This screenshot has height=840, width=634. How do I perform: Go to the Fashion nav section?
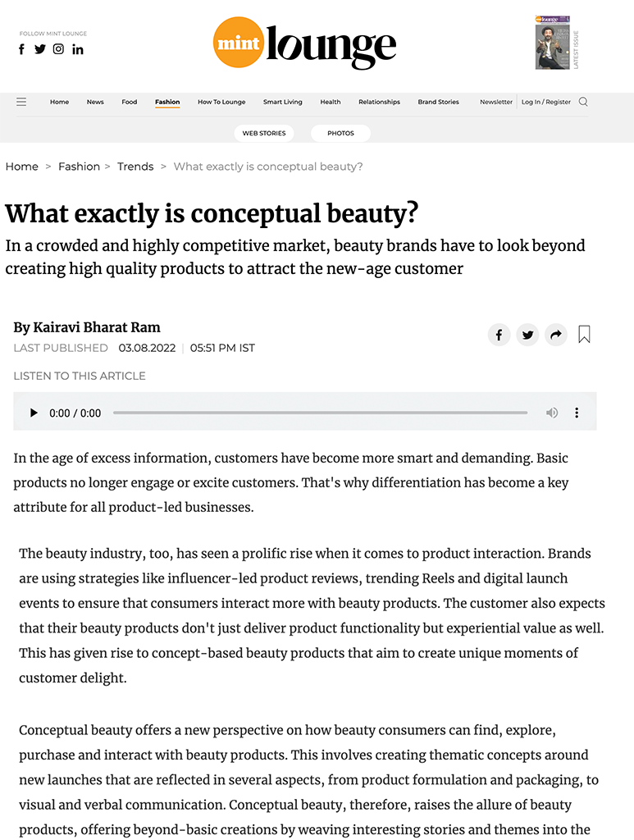pyautogui.click(x=167, y=102)
